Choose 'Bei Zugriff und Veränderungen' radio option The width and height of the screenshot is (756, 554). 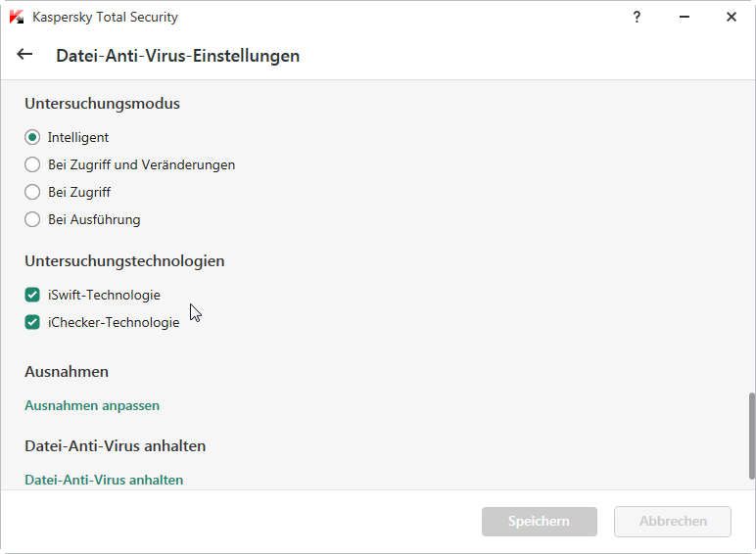pyautogui.click(x=32, y=164)
